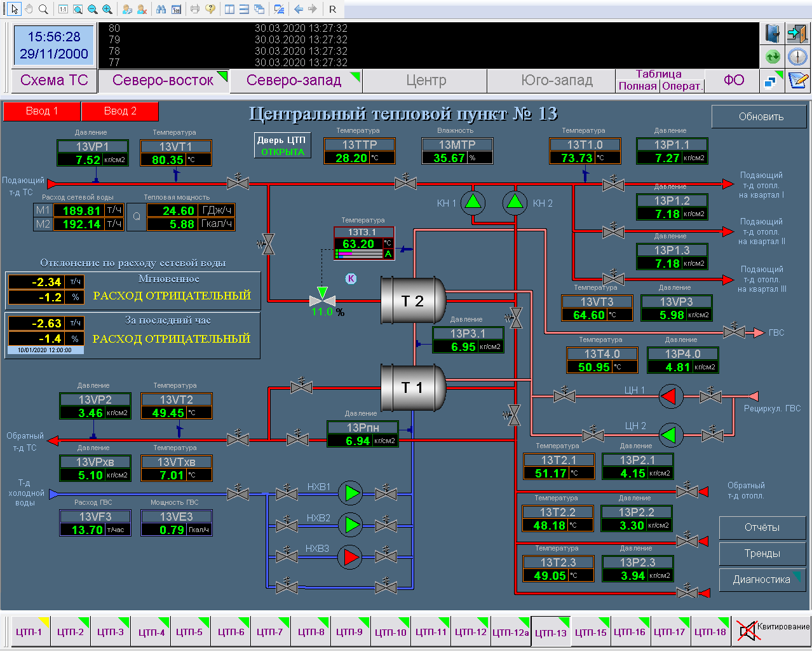Select Операт. under Таблица
The image size is (812, 651).
tap(682, 86)
